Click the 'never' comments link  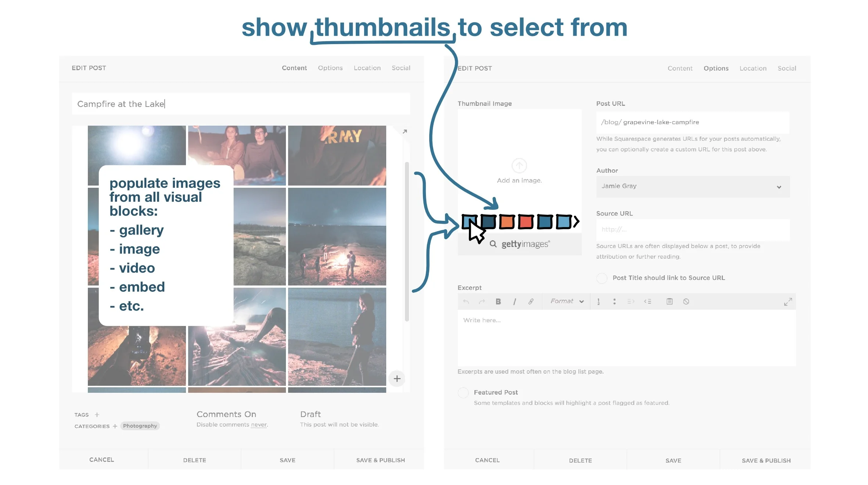[x=259, y=425]
